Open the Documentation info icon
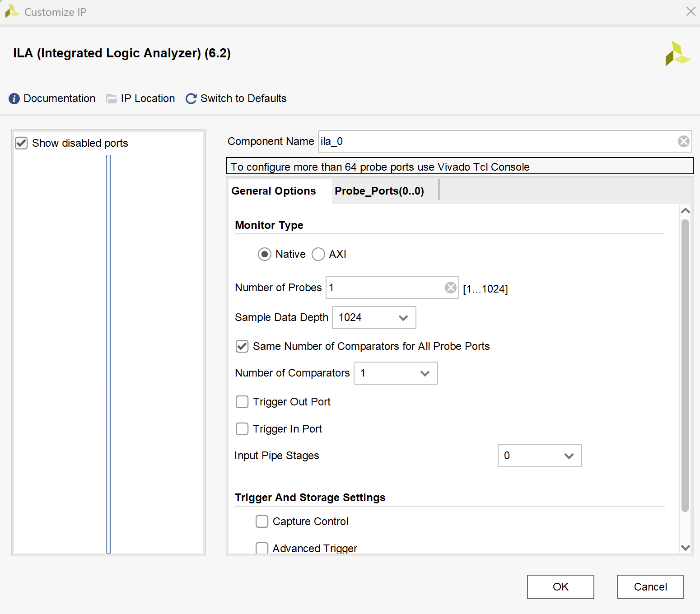 click(x=14, y=98)
